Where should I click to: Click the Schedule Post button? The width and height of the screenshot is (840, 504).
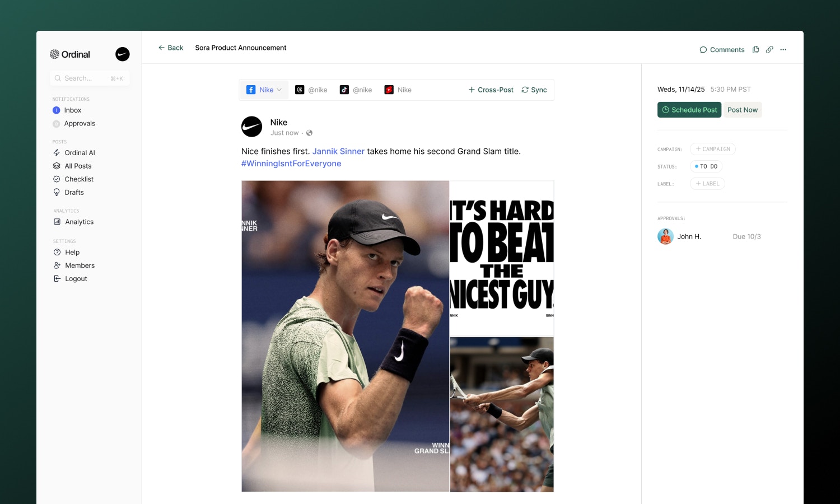pos(689,110)
